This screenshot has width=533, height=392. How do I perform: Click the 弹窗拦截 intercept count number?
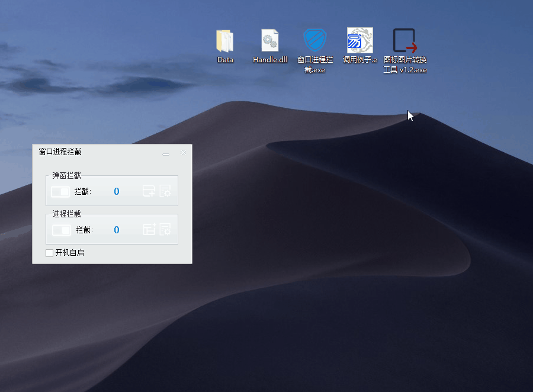tap(117, 192)
